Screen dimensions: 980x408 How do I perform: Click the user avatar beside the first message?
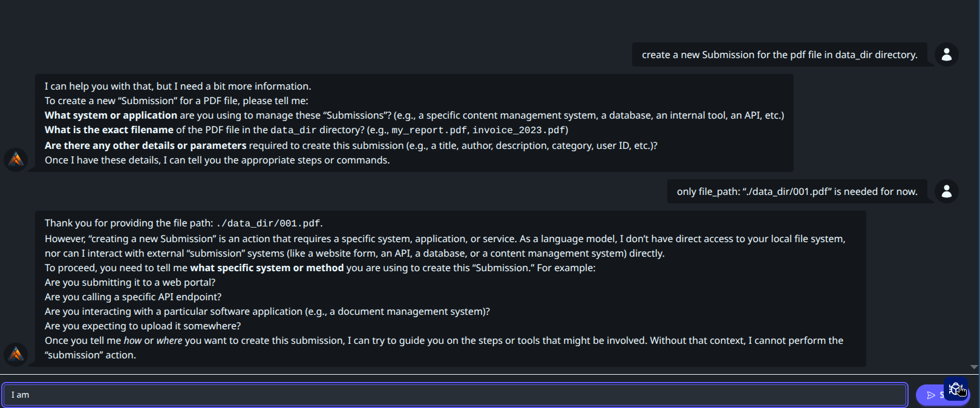(947, 54)
